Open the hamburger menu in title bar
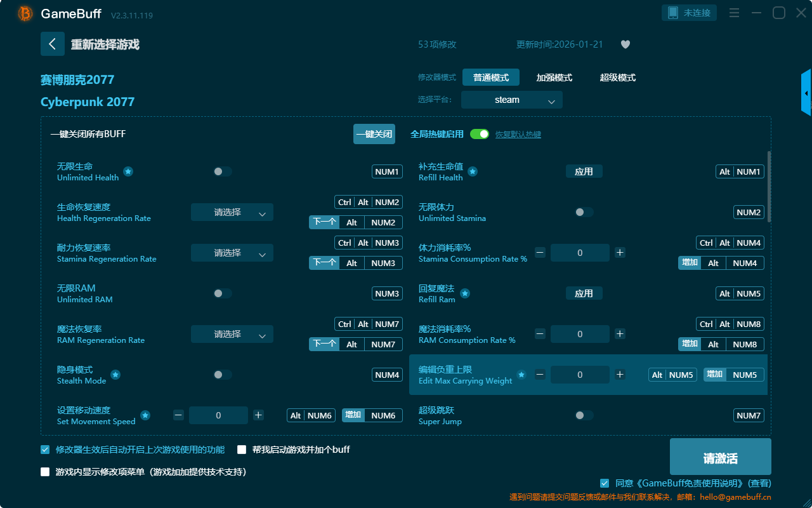The height and width of the screenshot is (508, 812). (734, 13)
